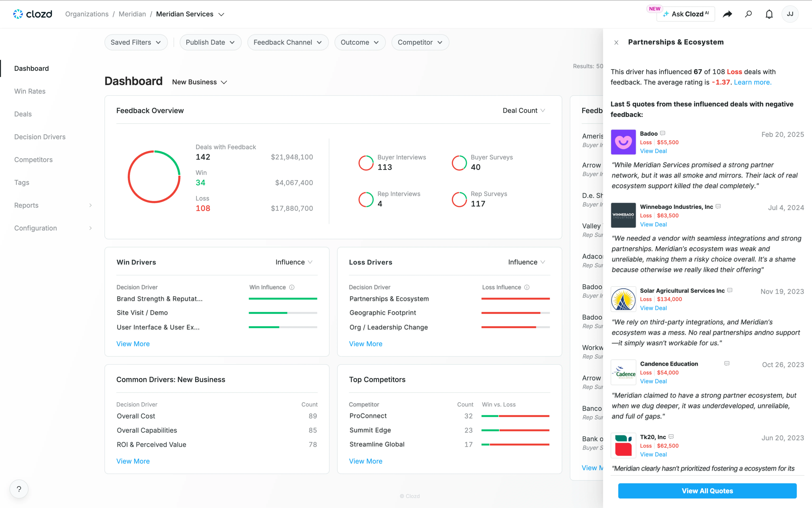Click info icon next to Loss Influence
This screenshot has width=812, height=508.
coord(527,287)
